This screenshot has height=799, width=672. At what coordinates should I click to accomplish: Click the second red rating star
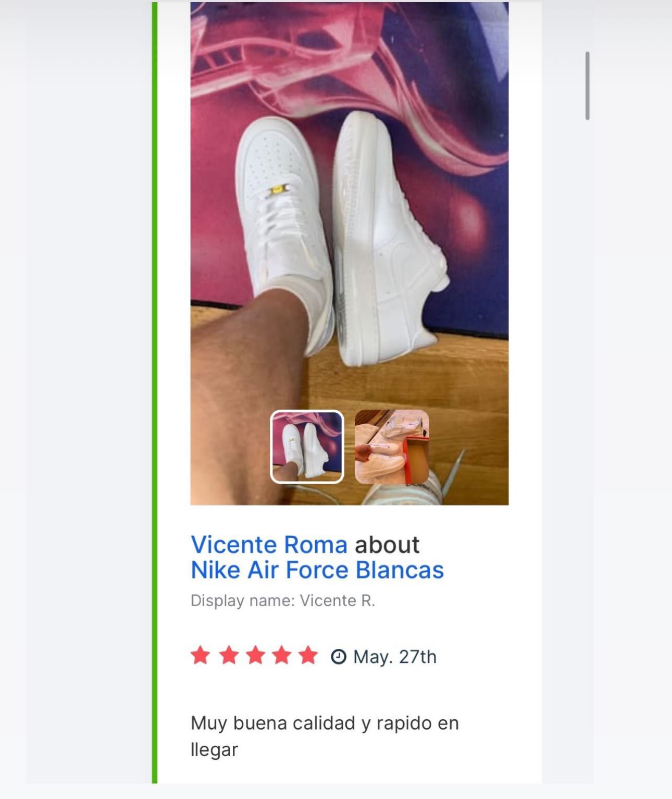pos(229,655)
